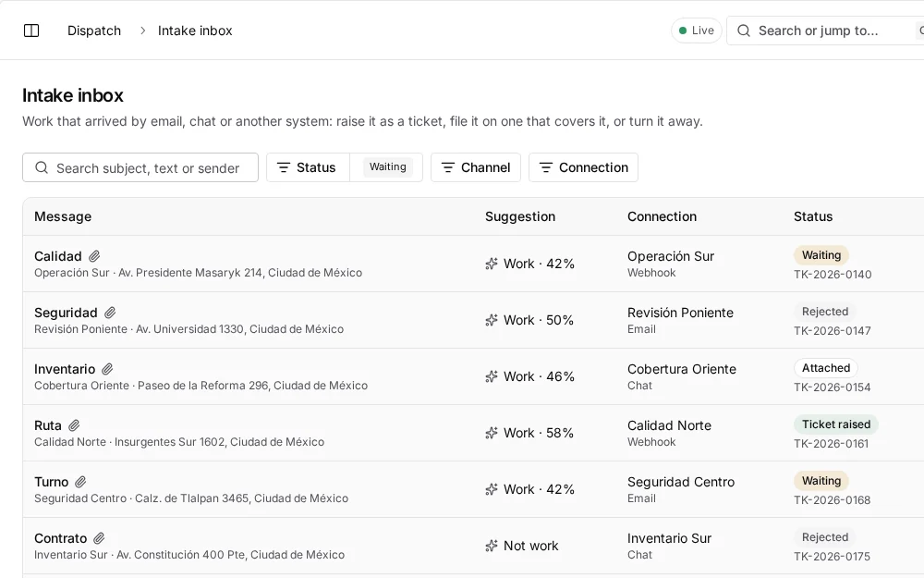924x578 pixels.
Task: Focus the Search or jump to field
Action: pyautogui.click(x=825, y=31)
